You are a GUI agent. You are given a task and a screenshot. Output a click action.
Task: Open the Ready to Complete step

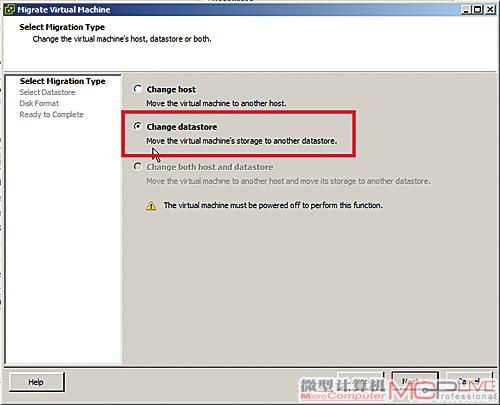(51, 115)
